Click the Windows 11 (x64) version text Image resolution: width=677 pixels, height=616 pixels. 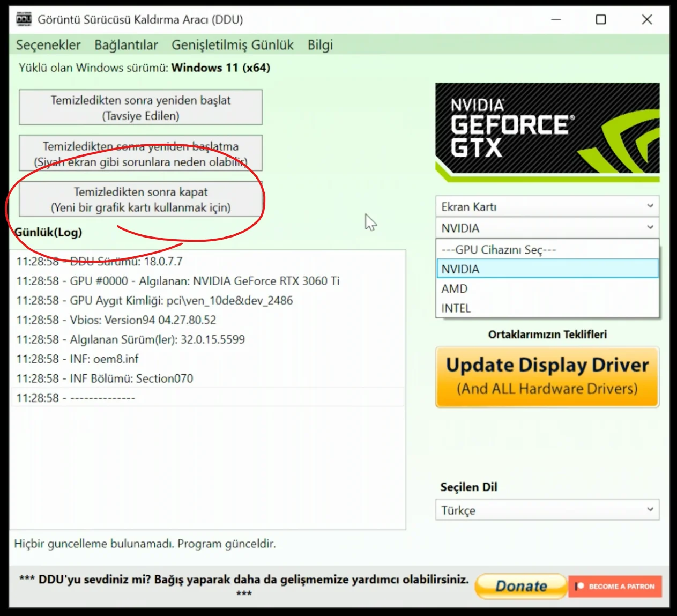[221, 68]
